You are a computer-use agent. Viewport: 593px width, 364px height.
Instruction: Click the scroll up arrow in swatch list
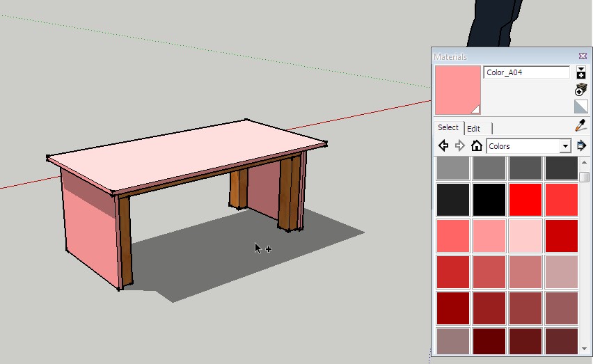(x=585, y=163)
